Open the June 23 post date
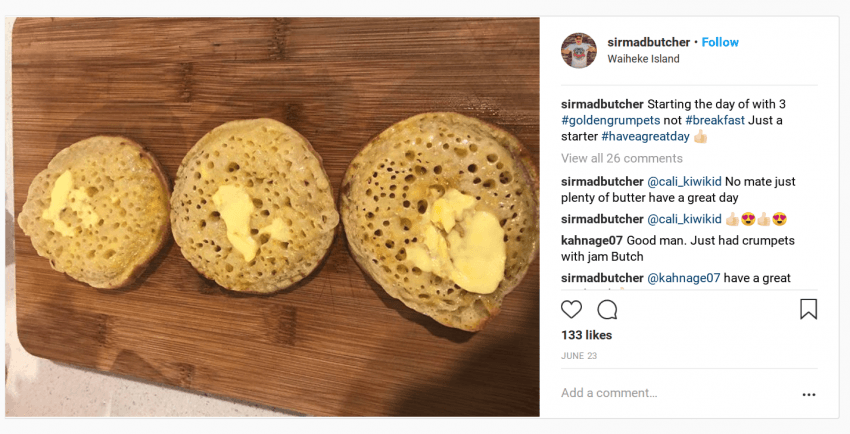This screenshot has height=434, width=850. tap(578, 355)
